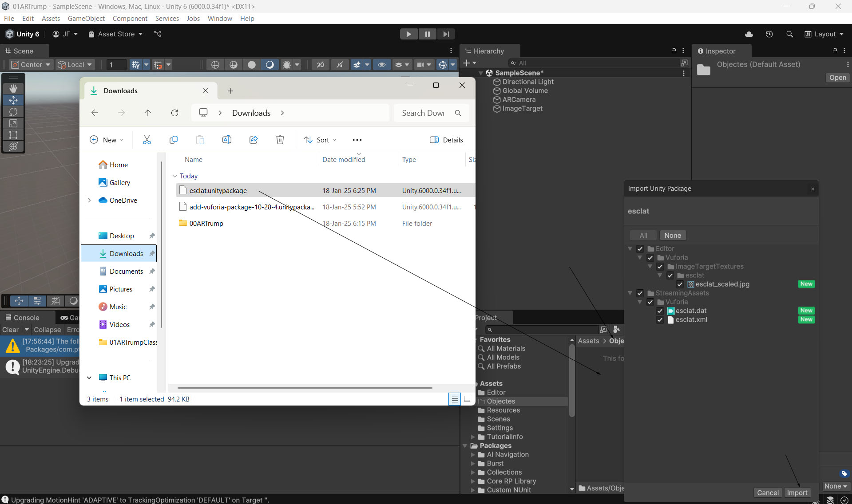Click the Import button

[x=797, y=492]
